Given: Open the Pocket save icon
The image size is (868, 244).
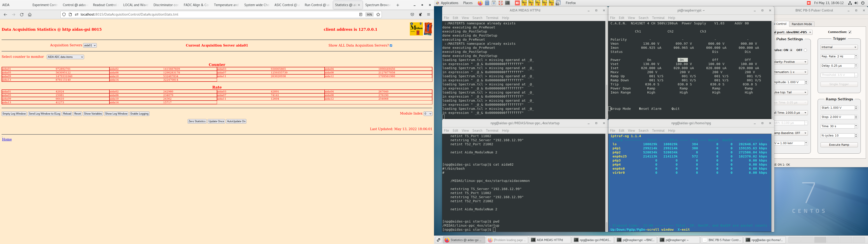Looking at the screenshot, I should pyautogui.click(x=412, y=14).
